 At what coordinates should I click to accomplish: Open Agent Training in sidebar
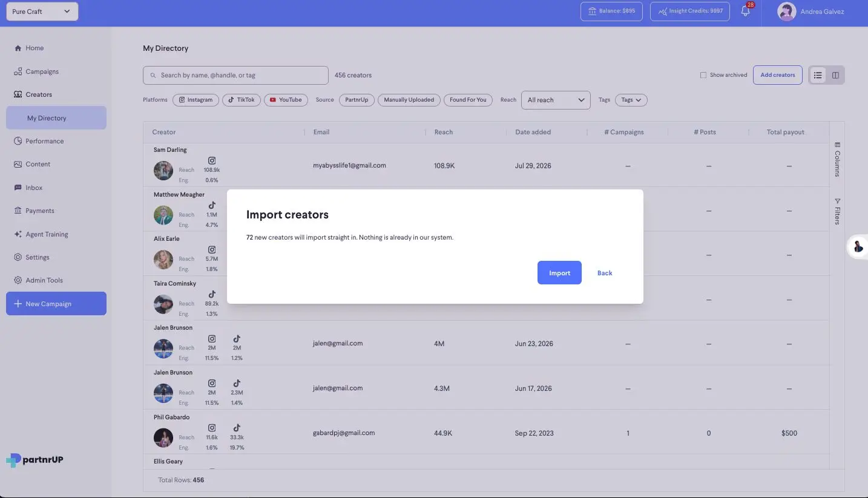(47, 234)
